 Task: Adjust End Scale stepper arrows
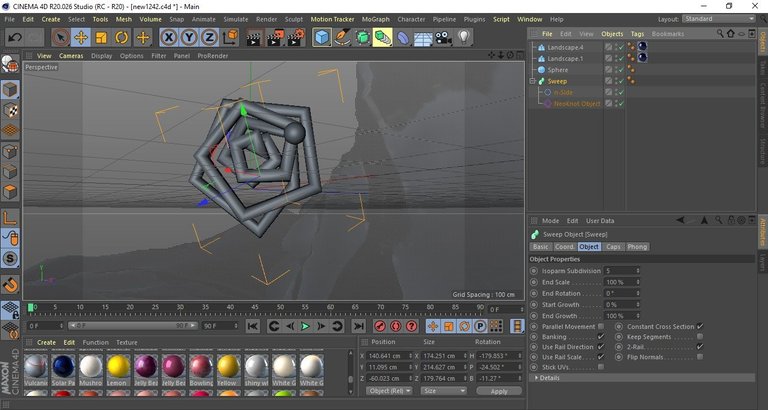click(638, 282)
